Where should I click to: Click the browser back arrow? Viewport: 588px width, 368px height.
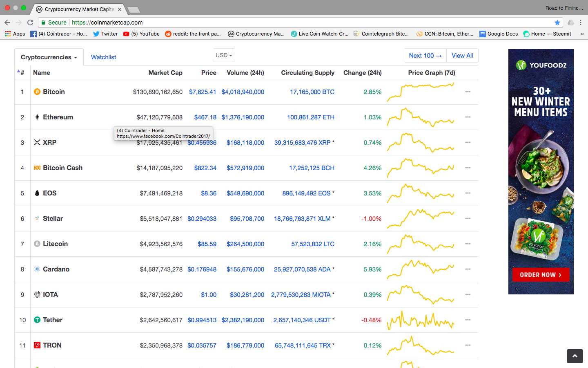(x=7, y=22)
